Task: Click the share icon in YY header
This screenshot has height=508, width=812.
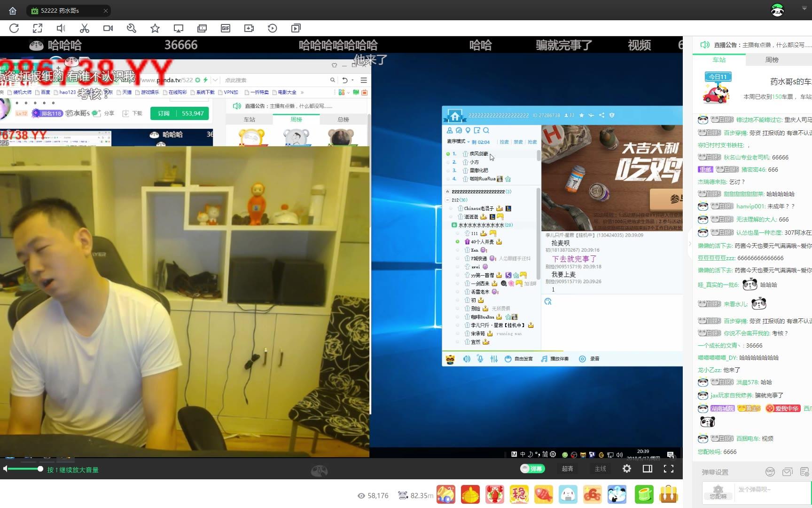Action: [x=601, y=115]
